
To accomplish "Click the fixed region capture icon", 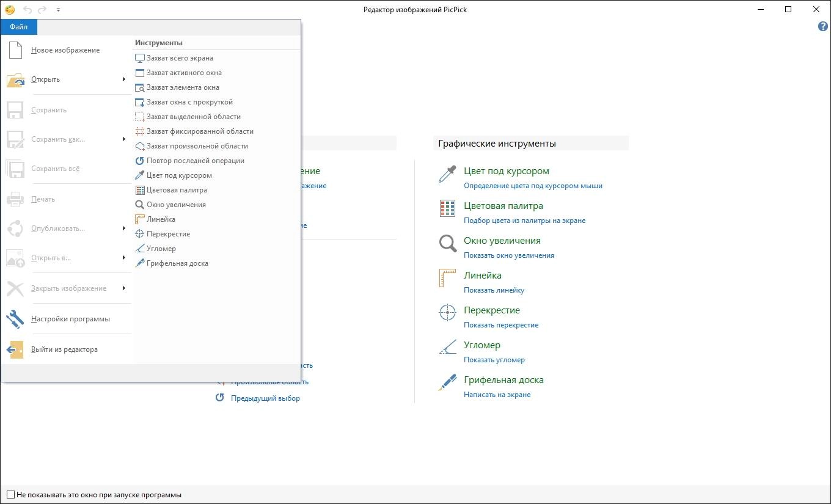I will click(140, 132).
